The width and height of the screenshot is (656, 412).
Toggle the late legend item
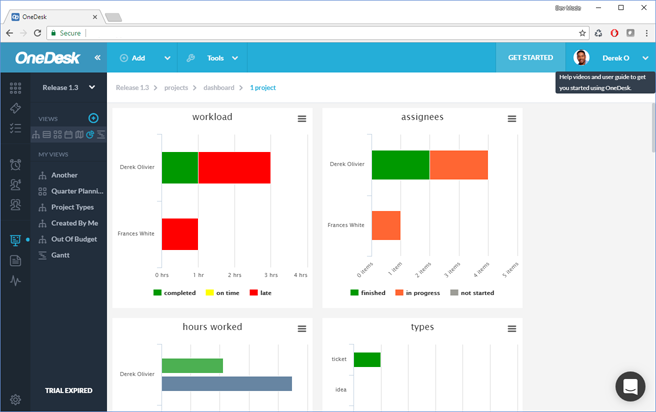pyautogui.click(x=260, y=293)
